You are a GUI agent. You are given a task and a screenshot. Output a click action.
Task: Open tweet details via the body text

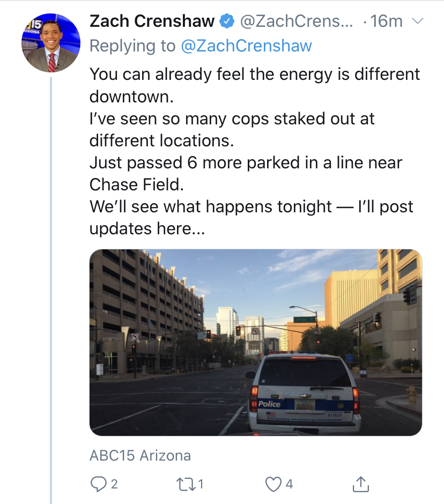255,151
